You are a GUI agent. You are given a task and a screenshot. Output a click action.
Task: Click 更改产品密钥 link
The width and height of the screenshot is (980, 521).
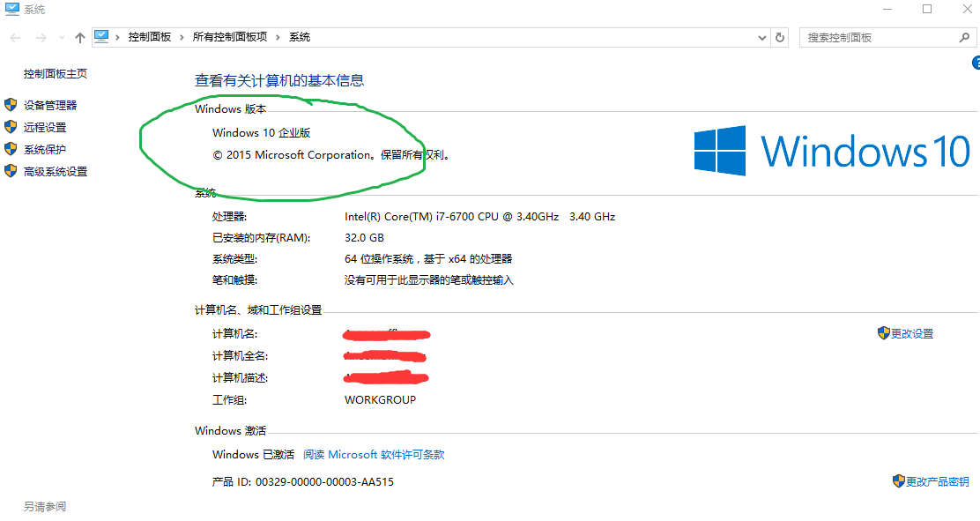[x=938, y=481]
